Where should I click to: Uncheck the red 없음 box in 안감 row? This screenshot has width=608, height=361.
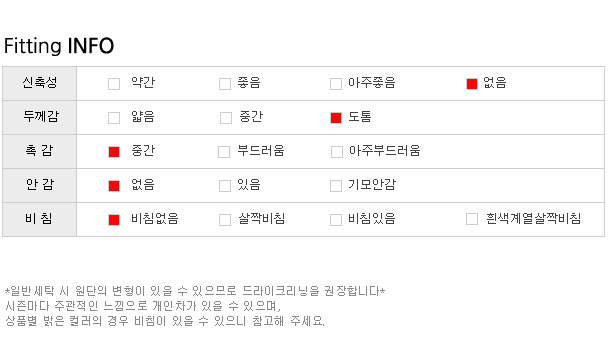[114, 186]
